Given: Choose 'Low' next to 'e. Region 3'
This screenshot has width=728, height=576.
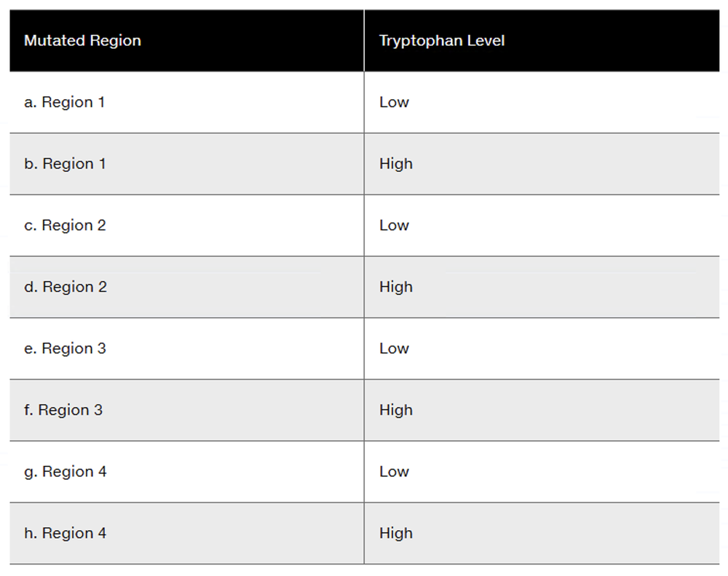Looking at the screenshot, I should pos(394,349).
